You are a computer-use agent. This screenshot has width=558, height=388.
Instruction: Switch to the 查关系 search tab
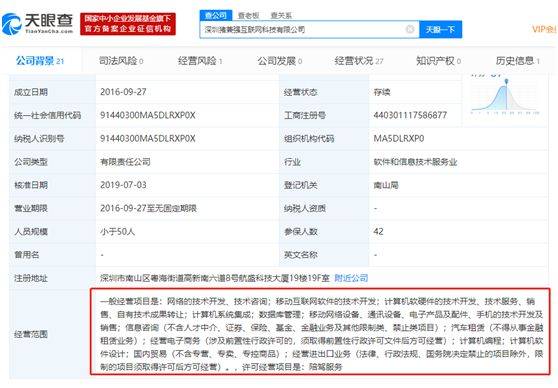[281, 15]
